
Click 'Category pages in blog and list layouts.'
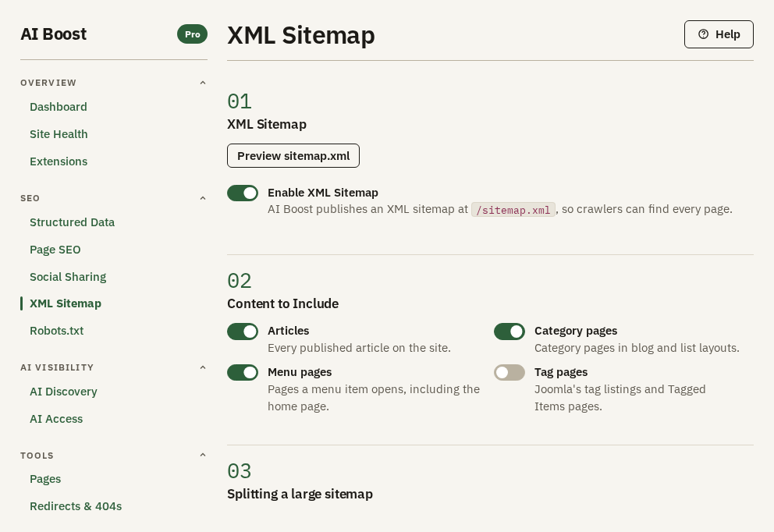(x=637, y=347)
